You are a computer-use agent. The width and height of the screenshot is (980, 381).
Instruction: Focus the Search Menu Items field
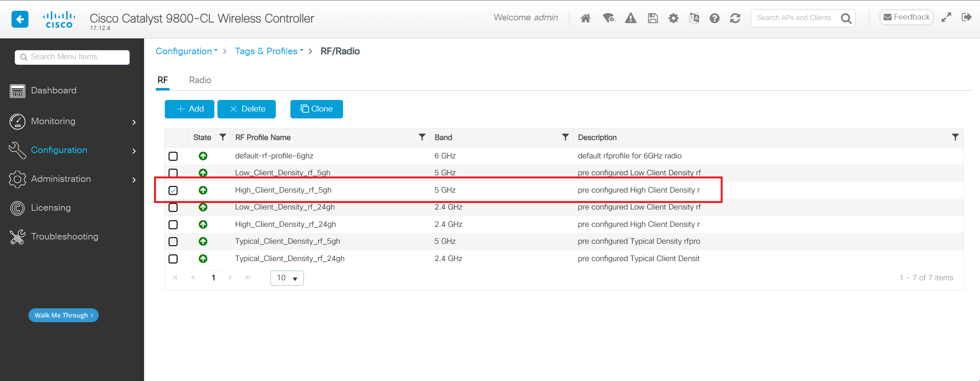click(72, 57)
